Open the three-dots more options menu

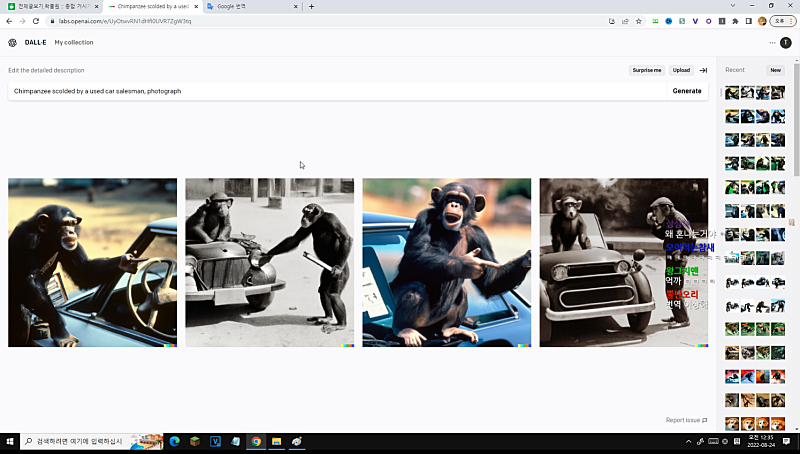[772, 43]
